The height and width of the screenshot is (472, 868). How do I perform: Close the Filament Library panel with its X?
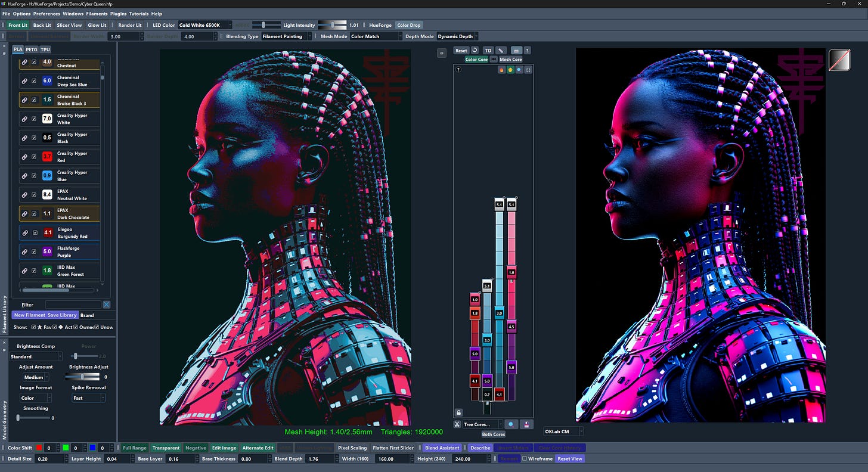pyautogui.click(x=5, y=46)
